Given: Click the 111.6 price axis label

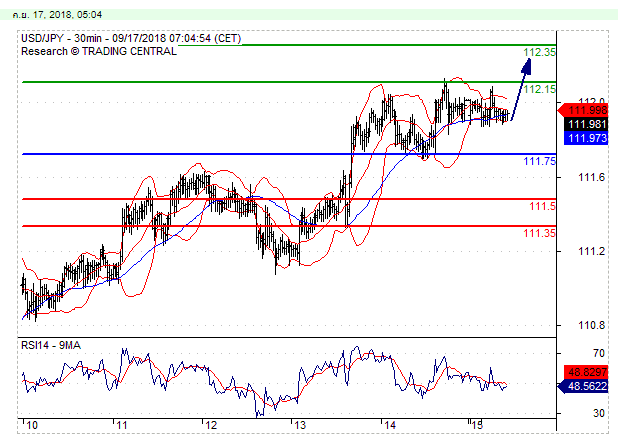Looking at the screenshot, I should coord(591,177).
